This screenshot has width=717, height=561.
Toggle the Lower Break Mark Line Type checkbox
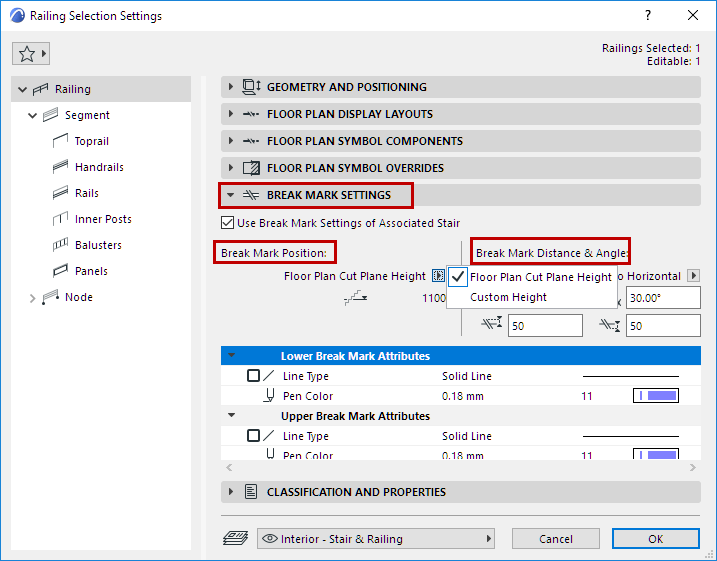tap(253, 376)
